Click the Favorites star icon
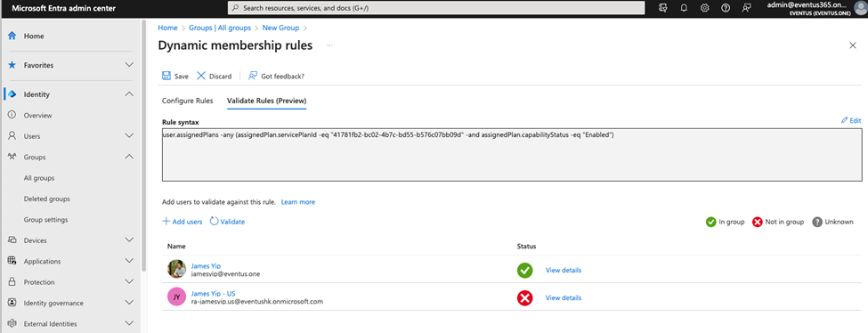The image size is (868, 333). click(12, 65)
